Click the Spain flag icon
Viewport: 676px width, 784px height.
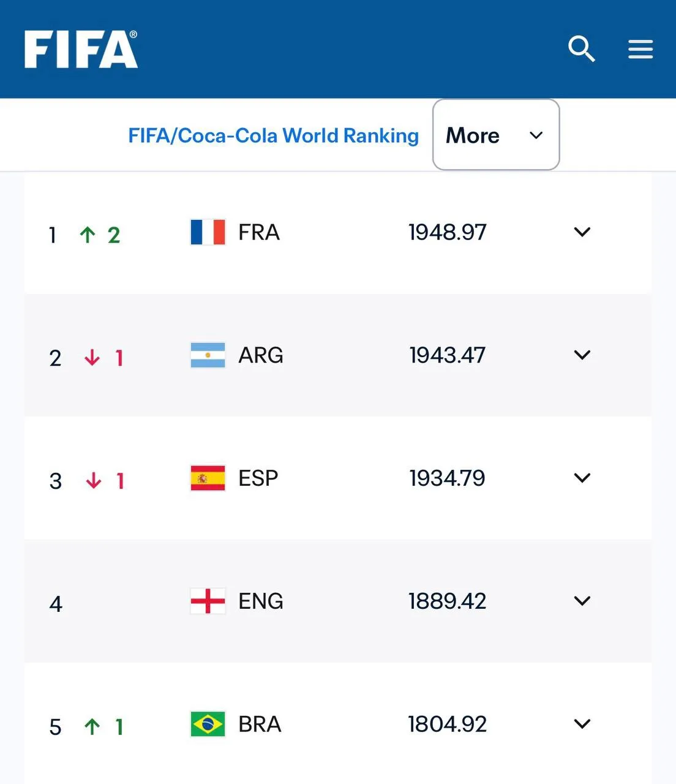coord(208,478)
